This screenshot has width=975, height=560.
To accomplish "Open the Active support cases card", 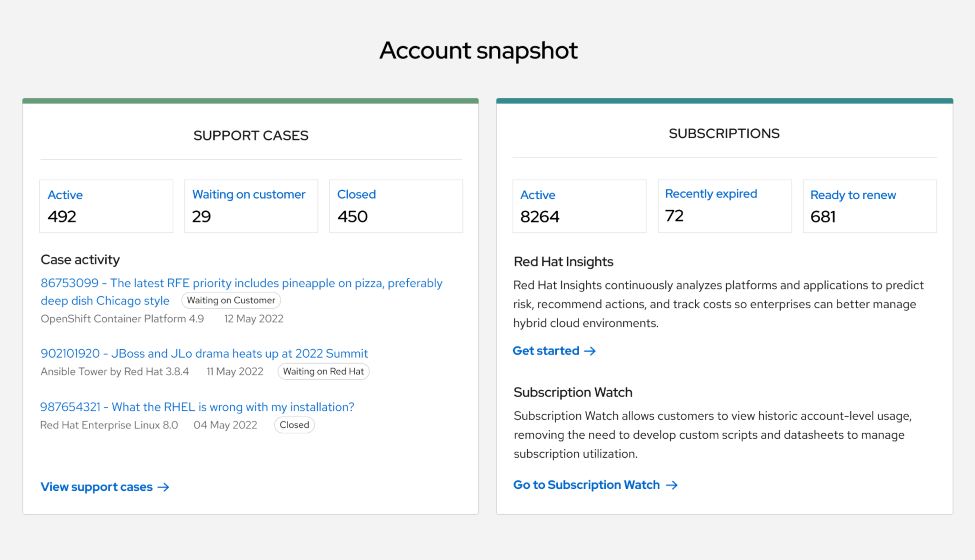I will click(106, 206).
